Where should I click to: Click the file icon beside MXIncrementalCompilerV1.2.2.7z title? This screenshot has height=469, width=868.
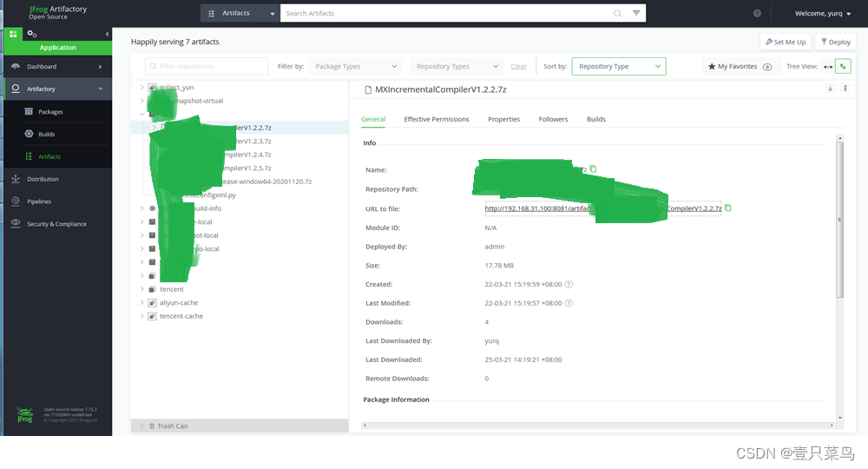[x=368, y=89]
